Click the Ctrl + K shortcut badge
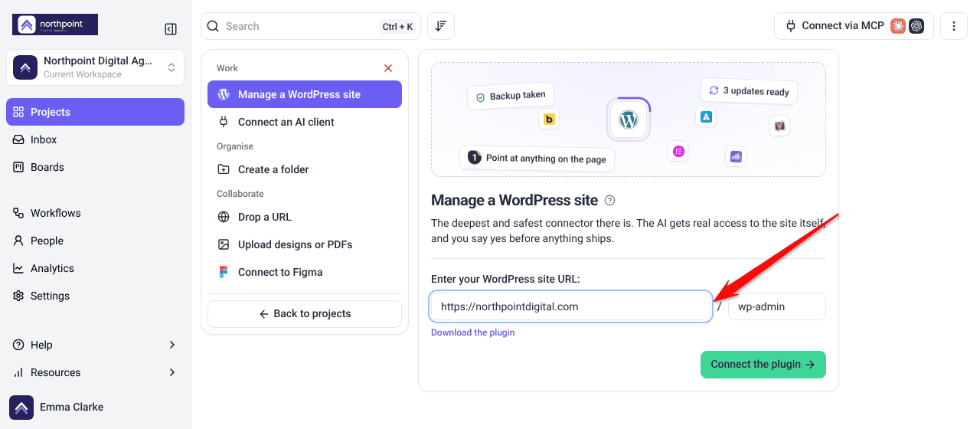 (397, 26)
